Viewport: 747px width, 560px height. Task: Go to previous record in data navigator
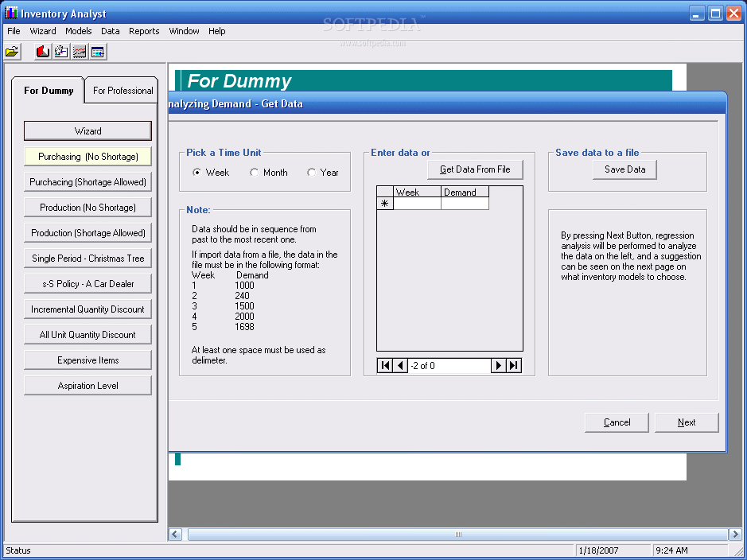(x=400, y=365)
